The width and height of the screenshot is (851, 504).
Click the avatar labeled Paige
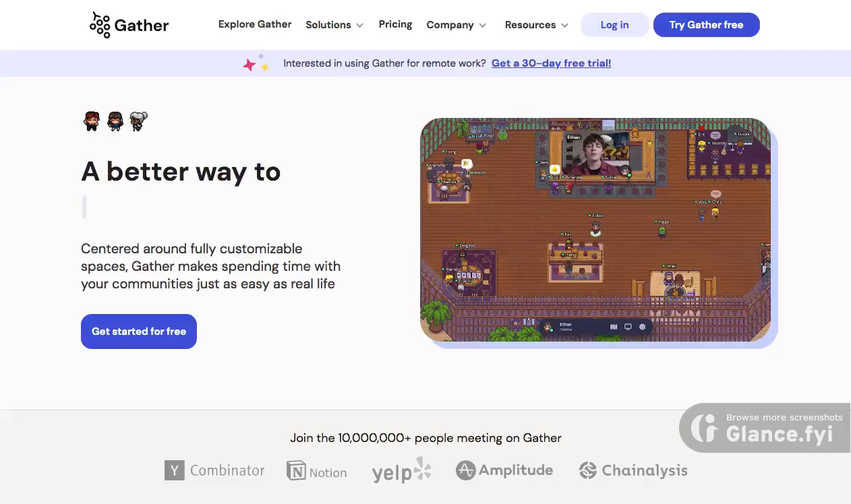pyautogui.click(x=662, y=231)
